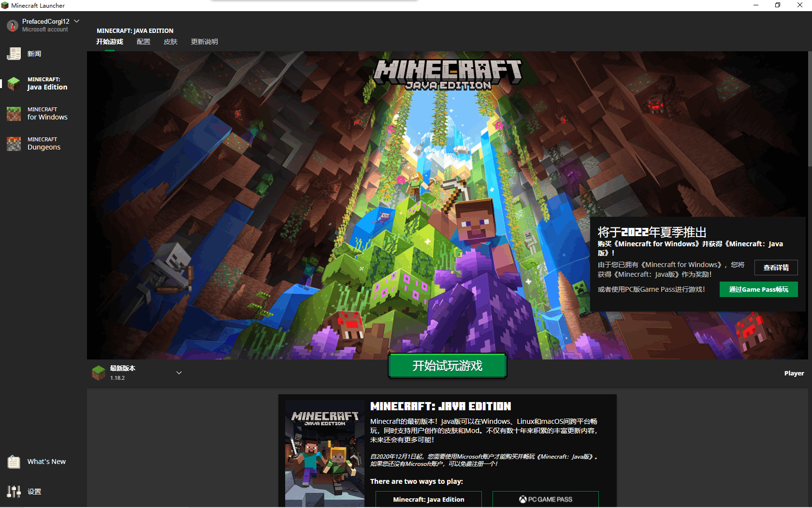Click the Minecraft Java Edition banner logo
812x508 pixels.
click(x=448, y=75)
